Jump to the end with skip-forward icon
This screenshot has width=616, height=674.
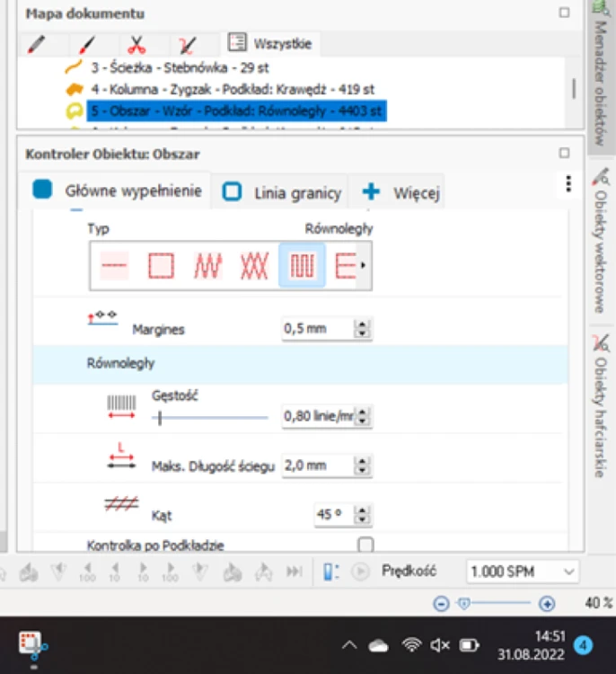[295, 572]
